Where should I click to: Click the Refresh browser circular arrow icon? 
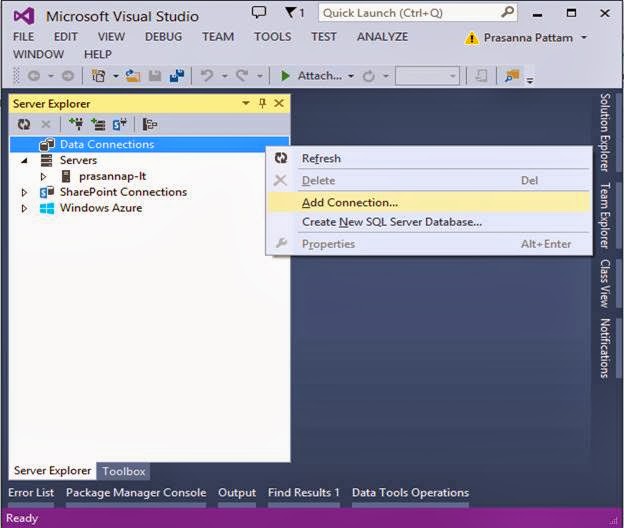pos(369,76)
